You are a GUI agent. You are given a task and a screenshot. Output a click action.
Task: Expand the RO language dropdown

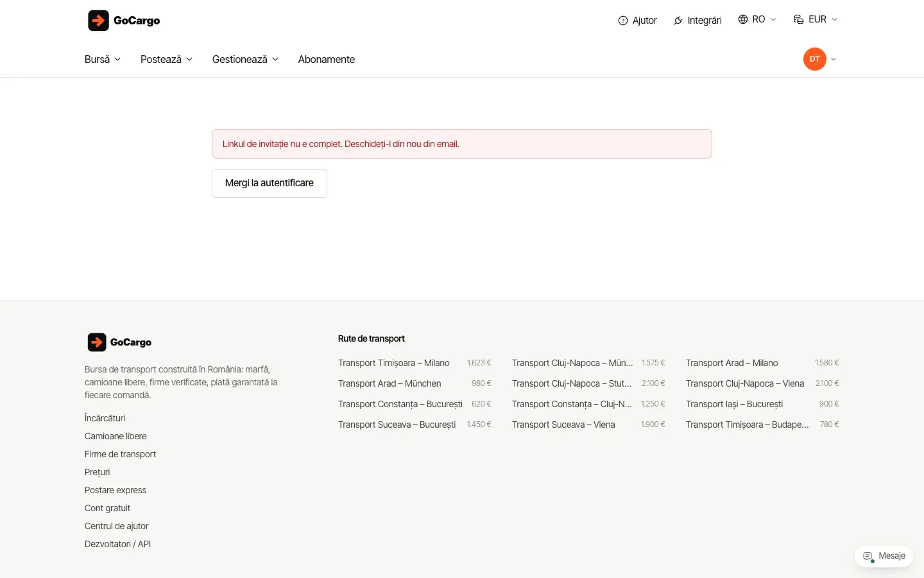pyautogui.click(x=757, y=19)
